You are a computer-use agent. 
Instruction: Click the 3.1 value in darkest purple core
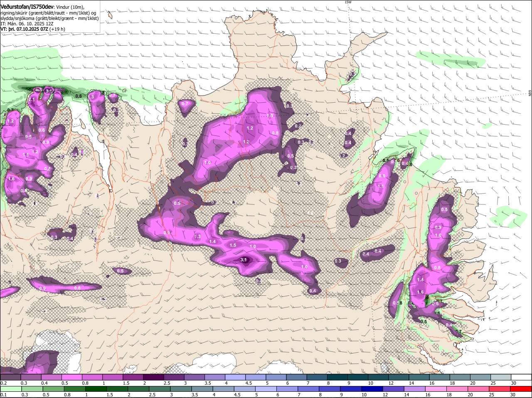point(244,260)
